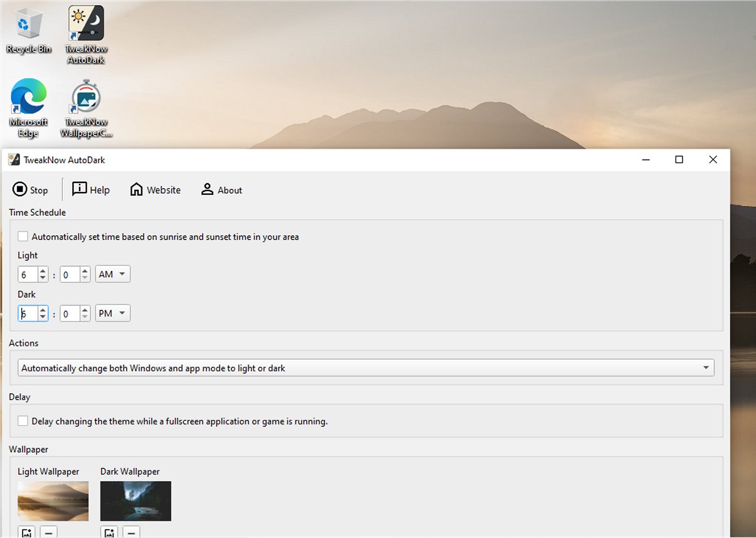Remove the Light Wallpaper image
The image size is (756, 538).
[x=48, y=532]
